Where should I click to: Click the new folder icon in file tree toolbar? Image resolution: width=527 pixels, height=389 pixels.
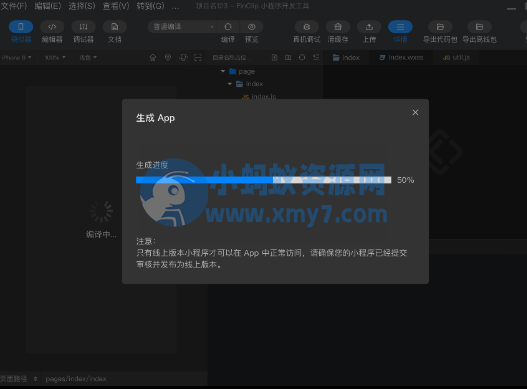pos(288,57)
